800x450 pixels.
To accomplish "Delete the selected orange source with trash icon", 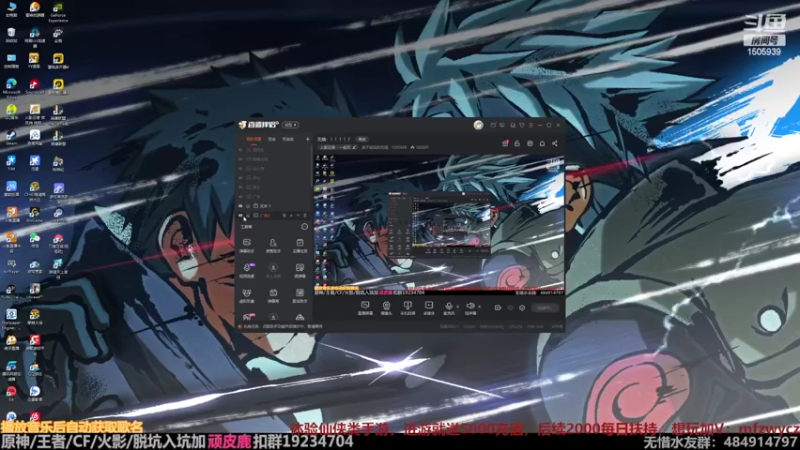I will 305,215.
